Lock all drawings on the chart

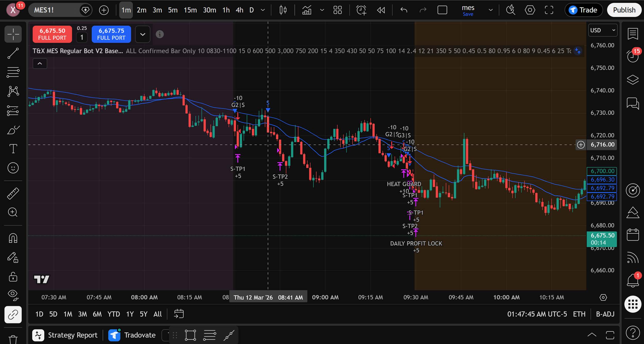(13, 277)
